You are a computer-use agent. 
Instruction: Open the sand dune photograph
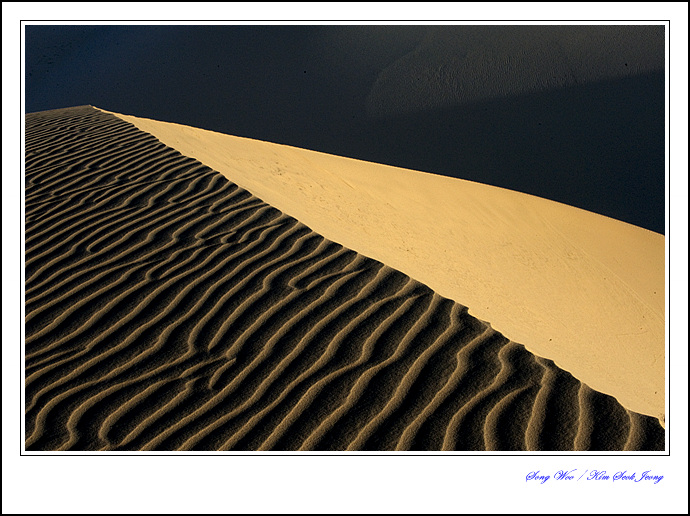(345, 238)
